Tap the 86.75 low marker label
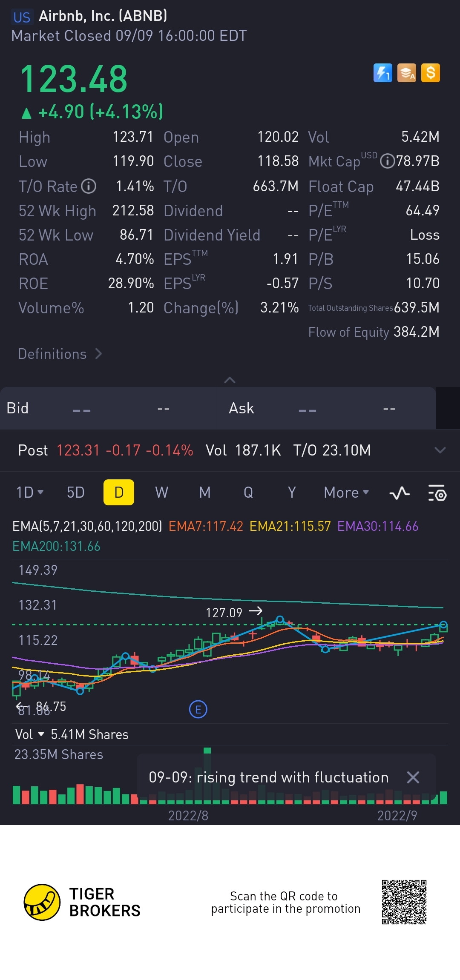This screenshot has width=460, height=980. coord(51,706)
